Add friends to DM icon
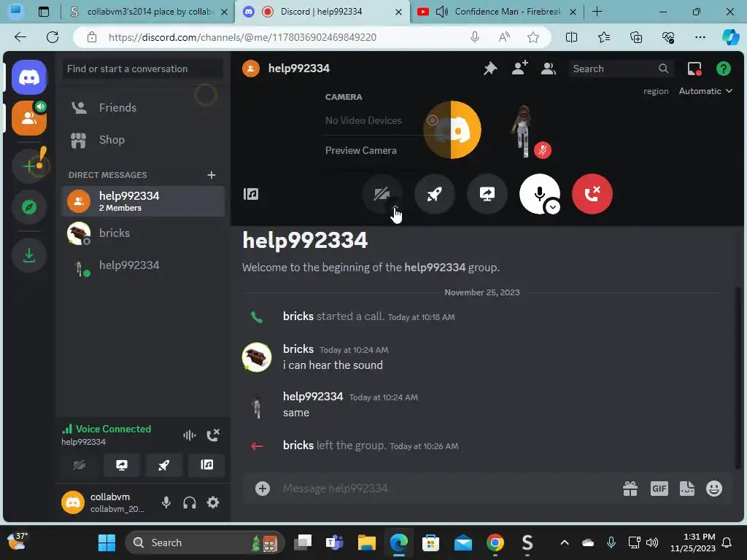This screenshot has height=560, width=747. [519, 69]
